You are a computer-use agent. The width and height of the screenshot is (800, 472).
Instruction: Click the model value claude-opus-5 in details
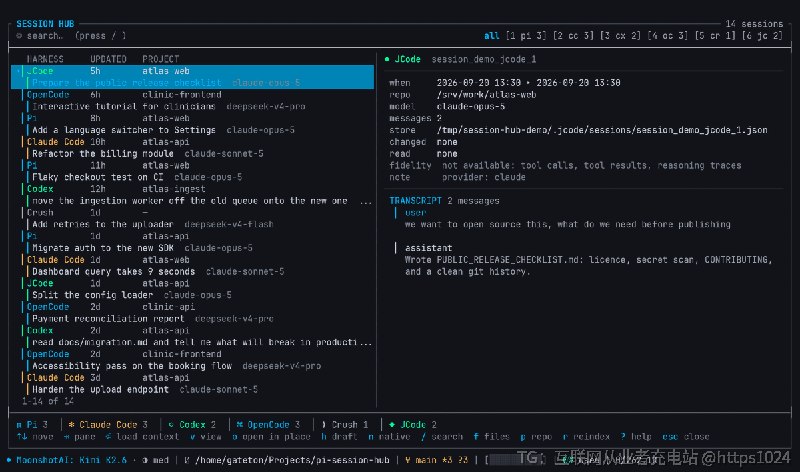471,106
